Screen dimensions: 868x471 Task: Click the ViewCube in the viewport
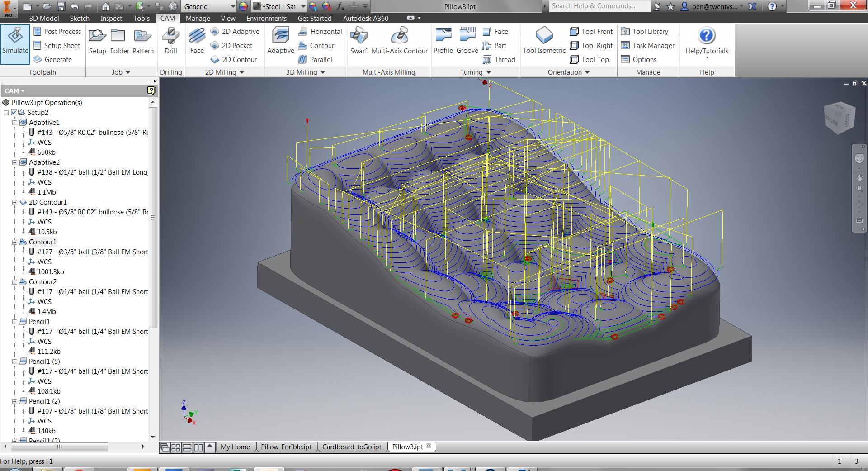840,119
